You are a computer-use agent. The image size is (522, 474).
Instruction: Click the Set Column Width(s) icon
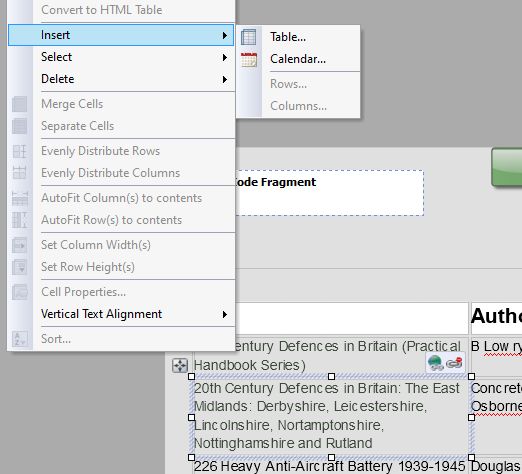tap(20, 245)
